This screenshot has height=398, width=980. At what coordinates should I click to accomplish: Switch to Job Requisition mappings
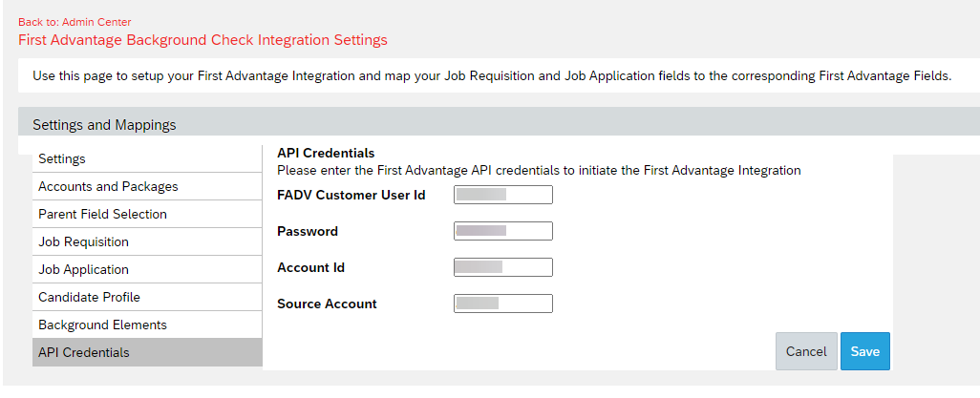(147, 241)
